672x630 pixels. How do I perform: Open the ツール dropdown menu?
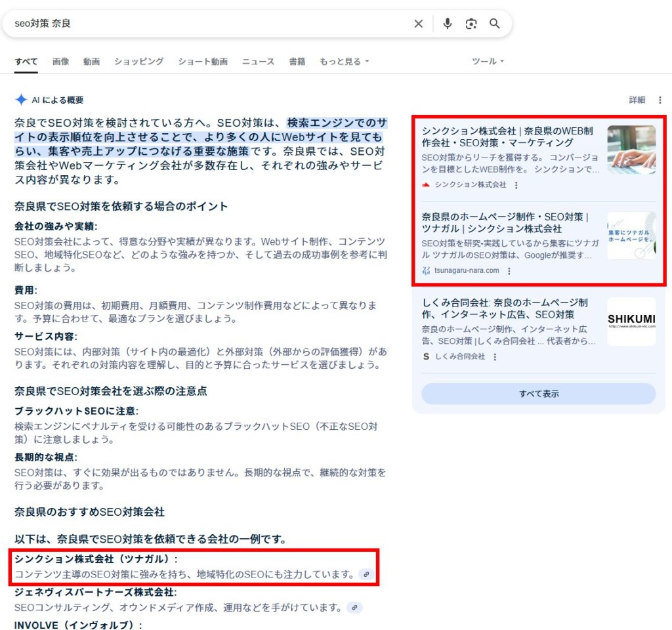pyautogui.click(x=488, y=62)
